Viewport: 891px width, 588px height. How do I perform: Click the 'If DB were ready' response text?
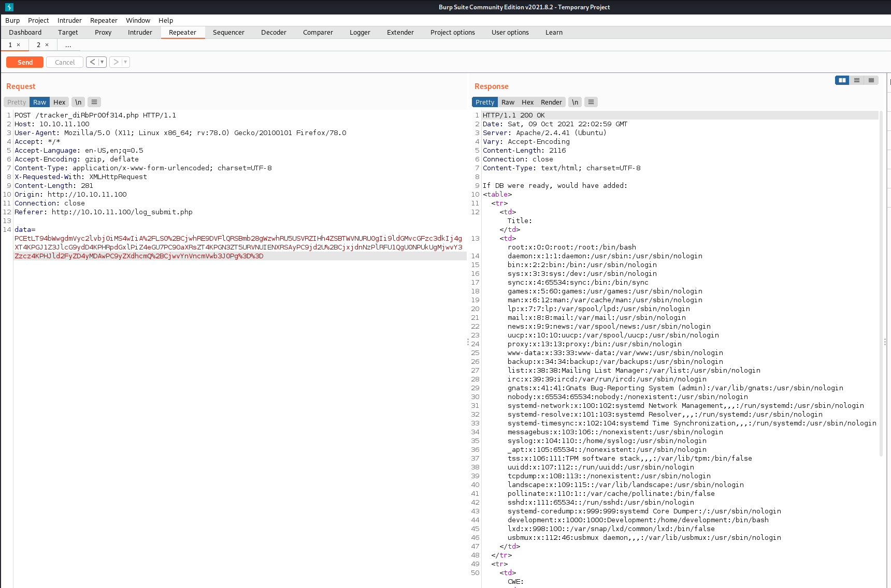(x=555, y=186)
